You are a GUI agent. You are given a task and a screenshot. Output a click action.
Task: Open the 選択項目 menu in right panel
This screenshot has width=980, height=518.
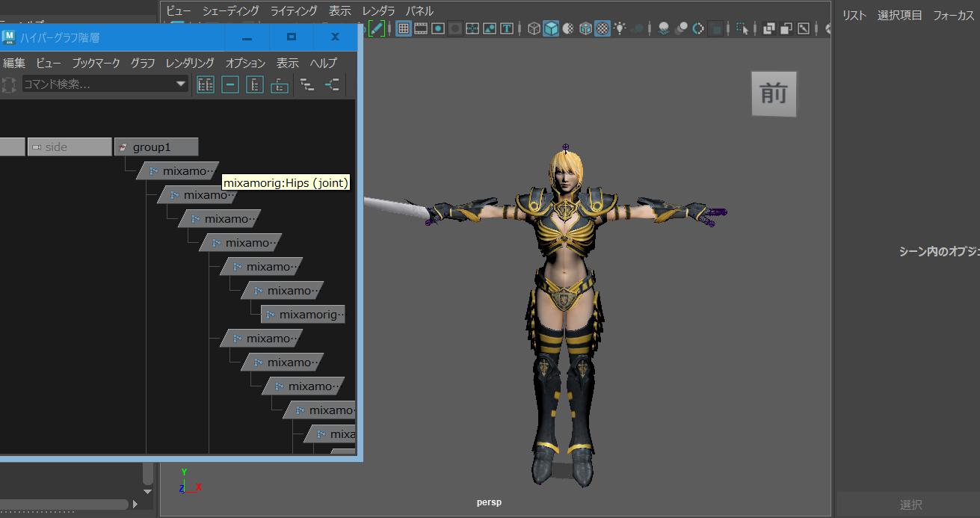coord(900,15)
